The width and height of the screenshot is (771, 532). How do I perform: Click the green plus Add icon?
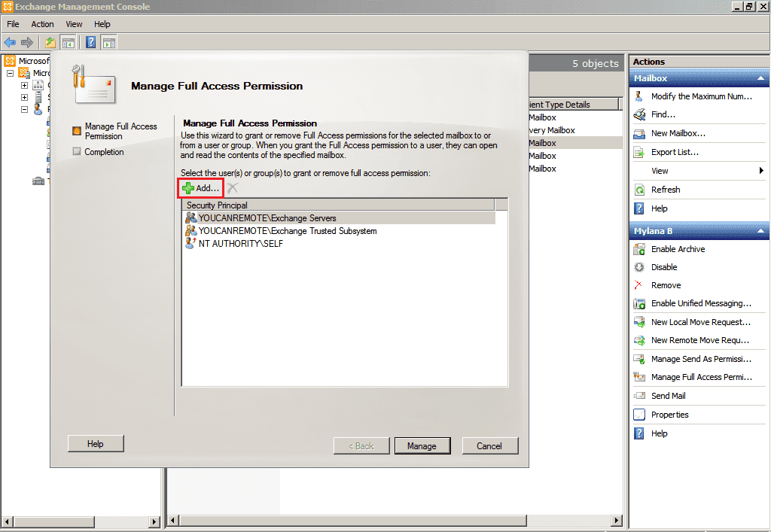pos(188,187)
